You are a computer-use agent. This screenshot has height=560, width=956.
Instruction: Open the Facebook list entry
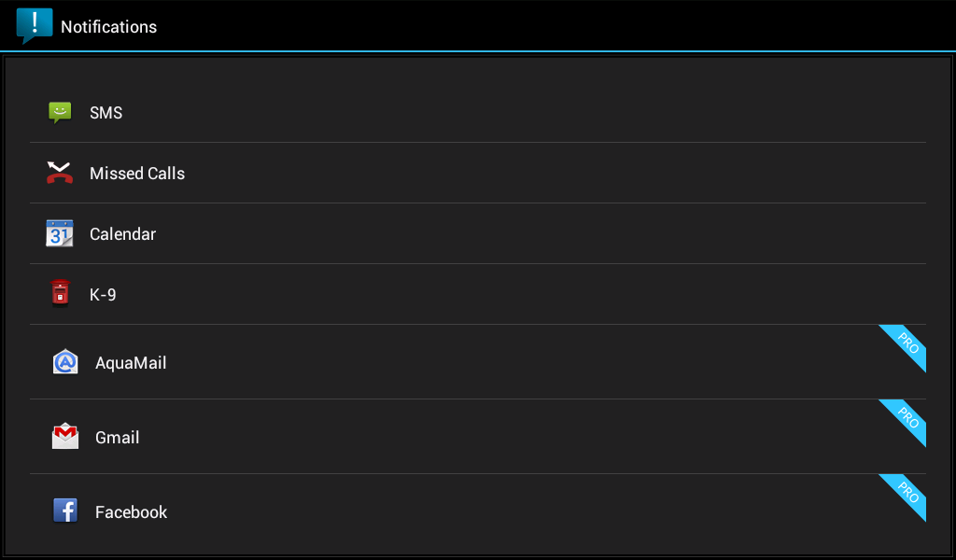click(467, 511)
